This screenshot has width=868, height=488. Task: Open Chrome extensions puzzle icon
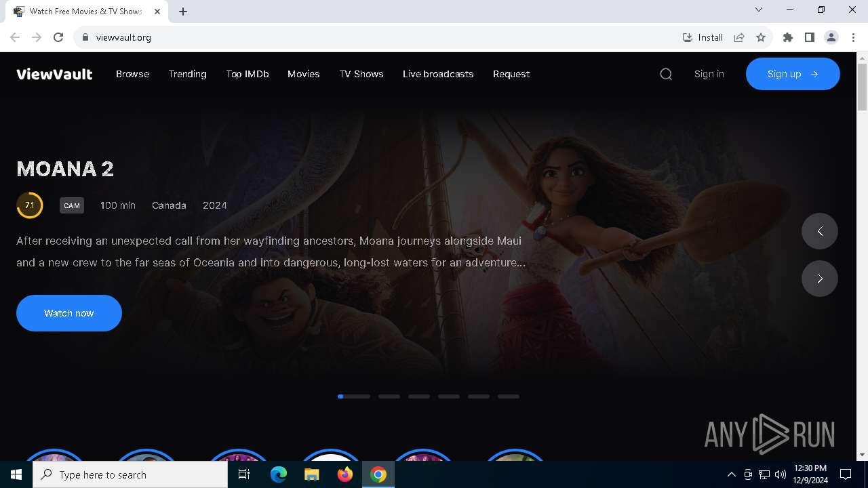788,37
